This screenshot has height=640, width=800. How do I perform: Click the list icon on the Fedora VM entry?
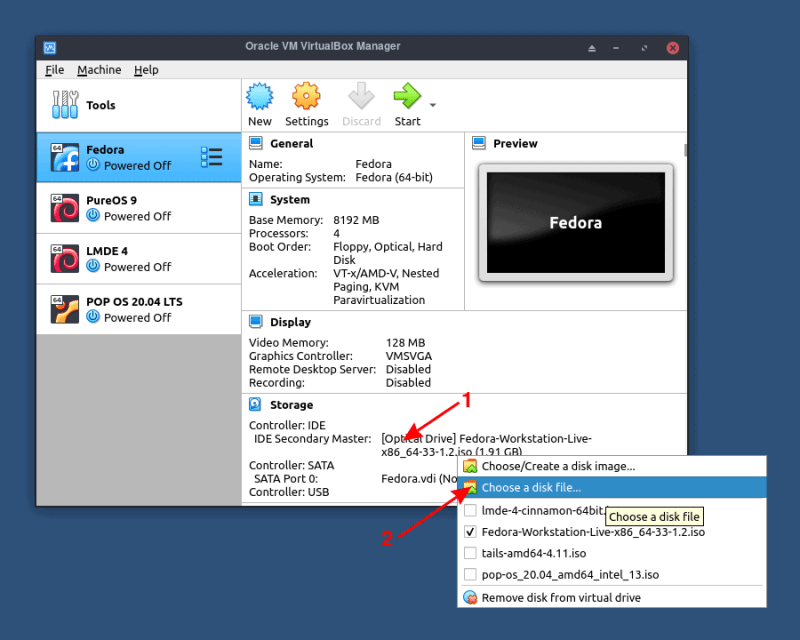coord(212,157)
